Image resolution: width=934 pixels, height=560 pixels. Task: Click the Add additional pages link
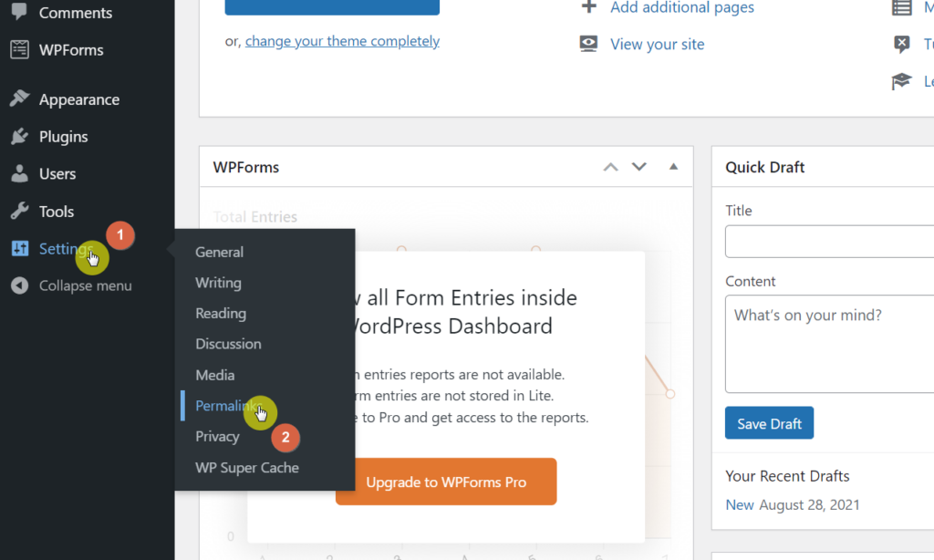682,7
